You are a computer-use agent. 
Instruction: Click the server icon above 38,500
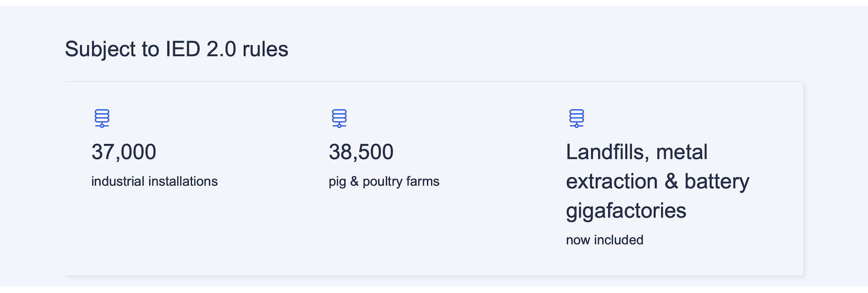click(339, 118)
